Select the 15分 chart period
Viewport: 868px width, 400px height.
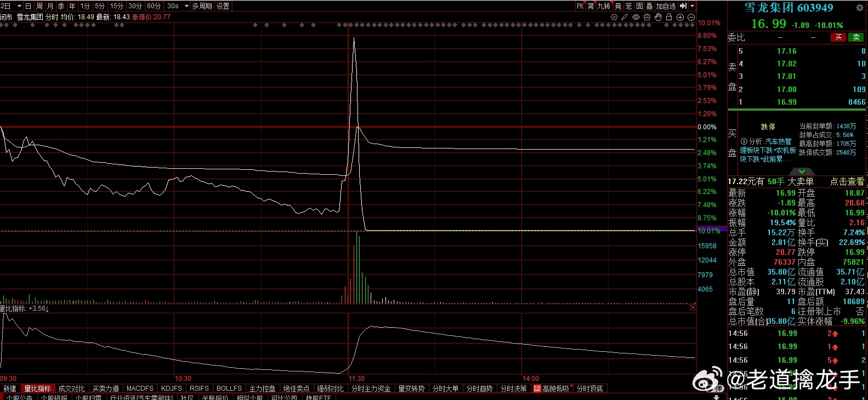117,6
